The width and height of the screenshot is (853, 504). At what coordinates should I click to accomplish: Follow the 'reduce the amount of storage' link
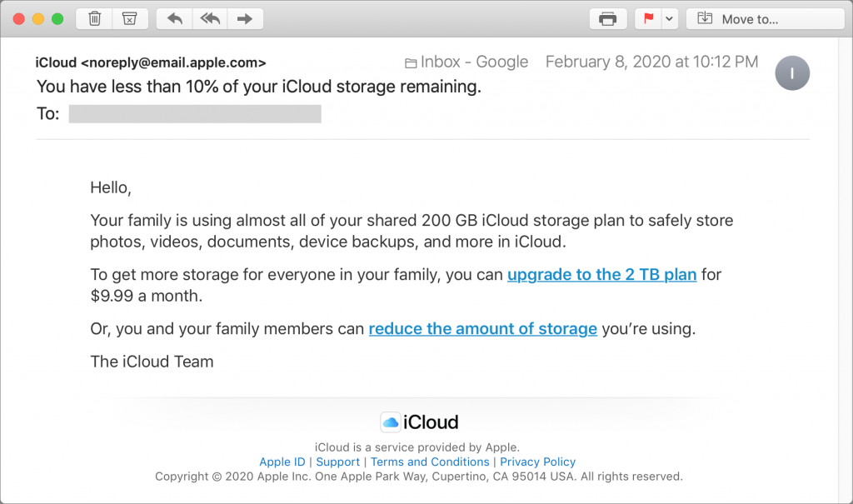pos(482,328)
